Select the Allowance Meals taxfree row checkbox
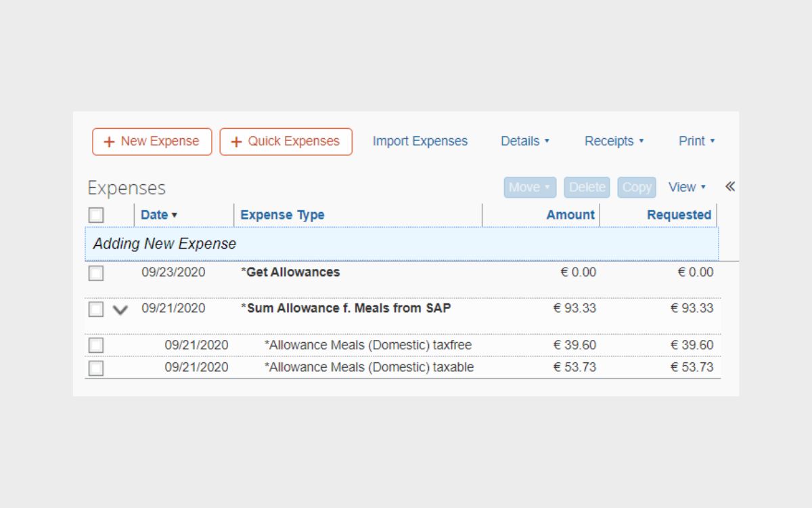This screenshot has width=812, height=508. click(95, 345)
